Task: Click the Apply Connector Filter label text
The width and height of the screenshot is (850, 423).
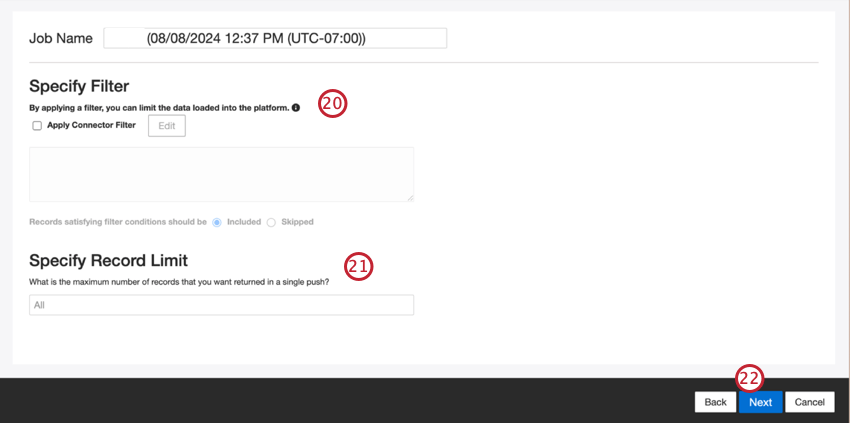Action: (91, 125)
